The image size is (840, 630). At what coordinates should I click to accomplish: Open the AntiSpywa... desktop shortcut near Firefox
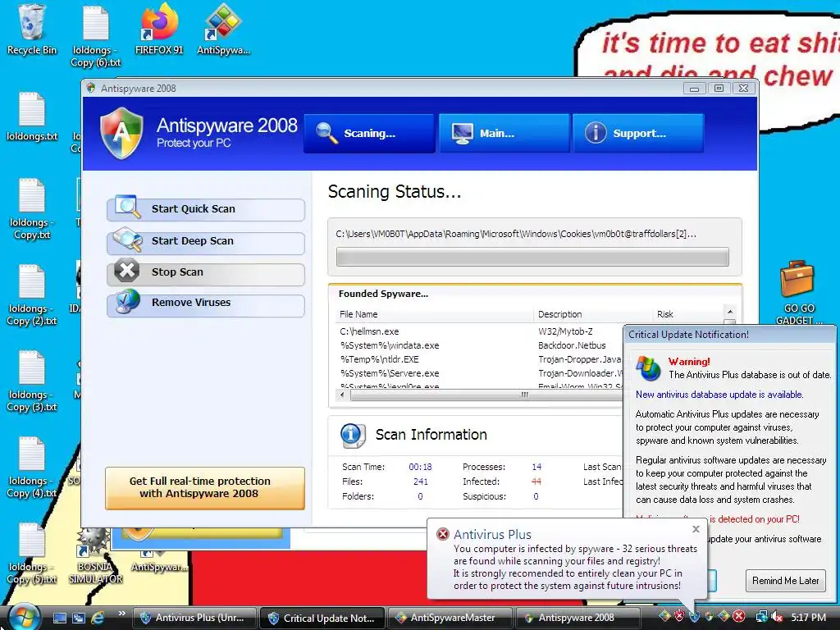pos(223,30)
